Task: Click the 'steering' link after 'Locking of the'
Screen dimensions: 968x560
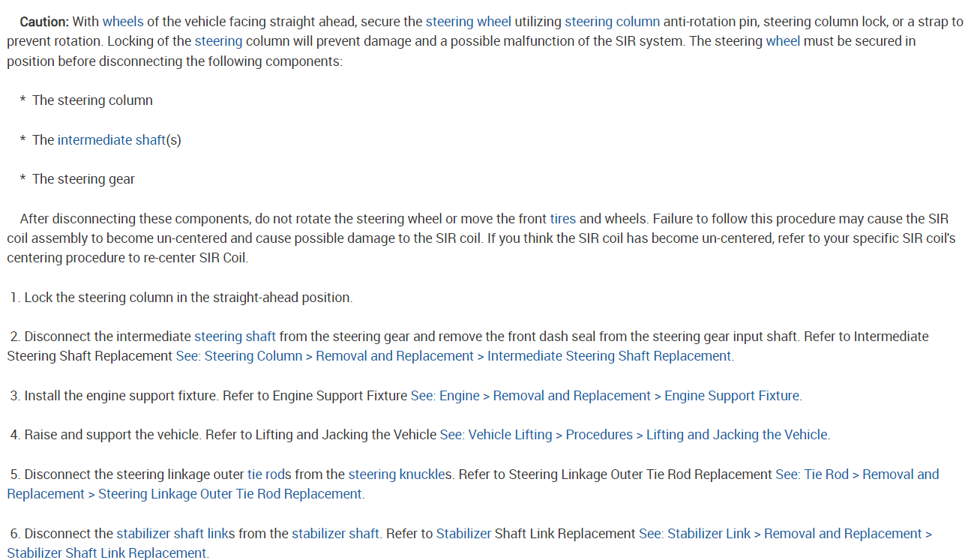Action: click(218, 41)
